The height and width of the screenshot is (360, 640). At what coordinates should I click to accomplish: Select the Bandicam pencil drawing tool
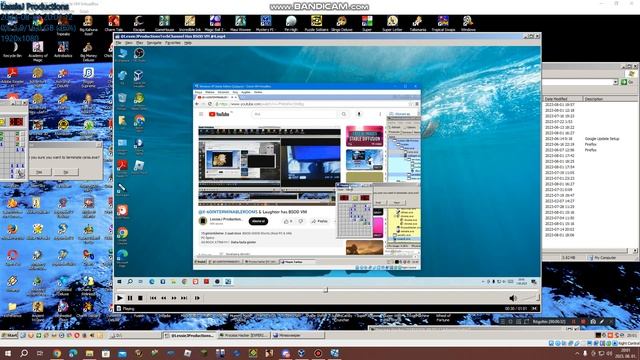click(602, 322)
